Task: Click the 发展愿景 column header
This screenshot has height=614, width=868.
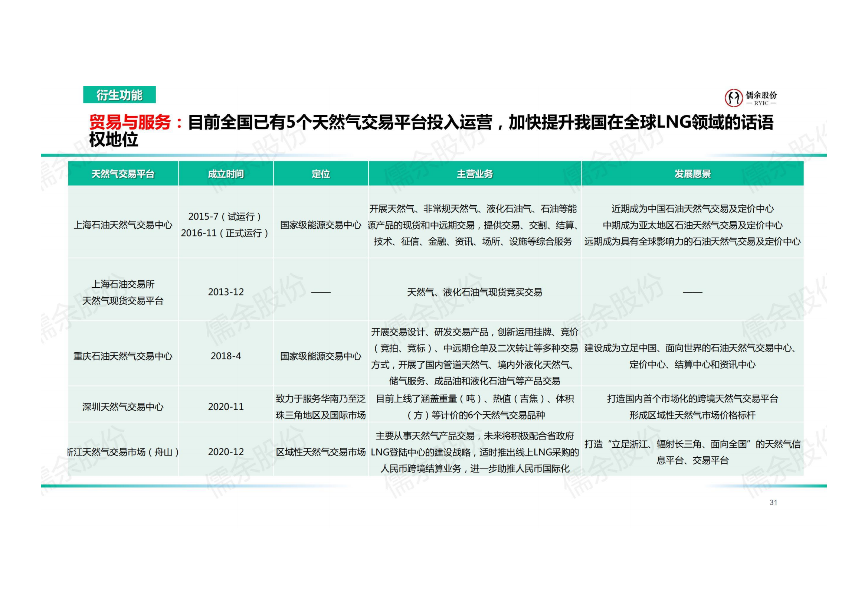Action: (x=692, y=174)
